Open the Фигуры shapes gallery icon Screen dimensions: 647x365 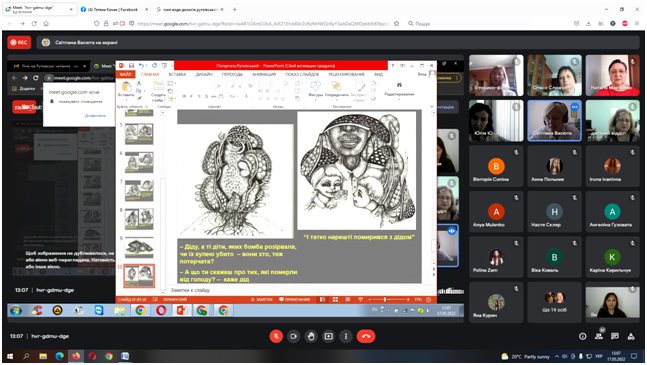[315, 86]
